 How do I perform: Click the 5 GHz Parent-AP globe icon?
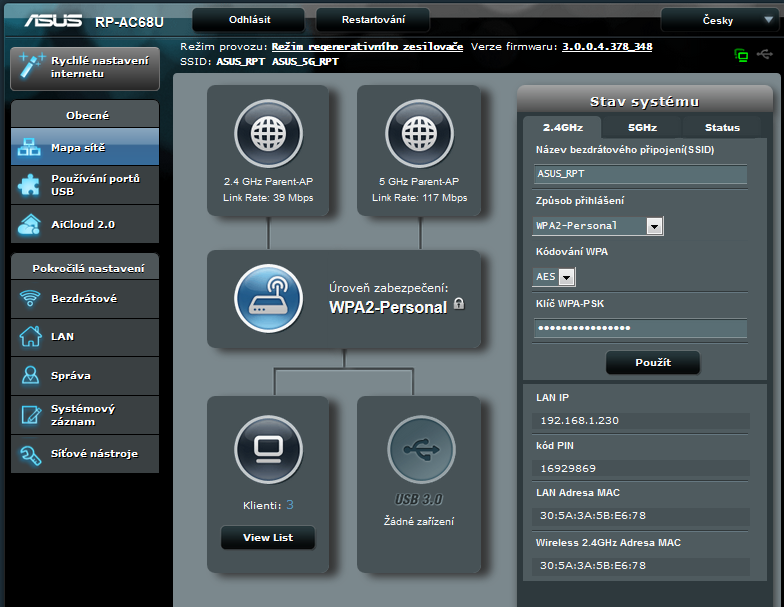click(x=419, y=134)
